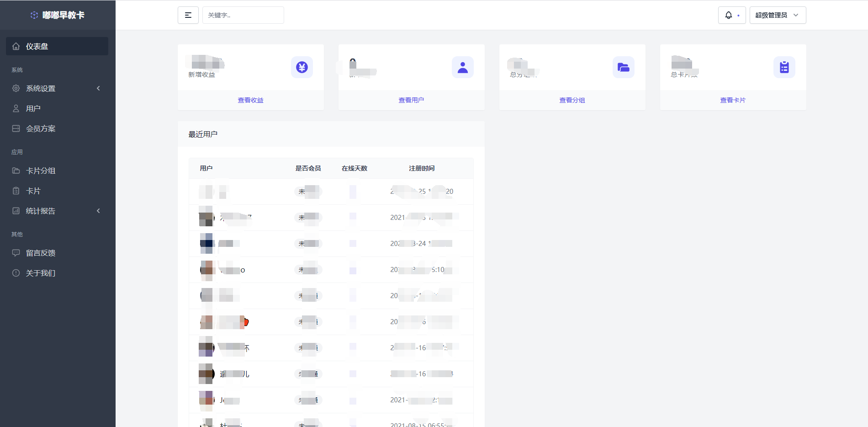Select the 用户 user icon in sidebar
Screen dimensions: 868x427
click(16, 108)
